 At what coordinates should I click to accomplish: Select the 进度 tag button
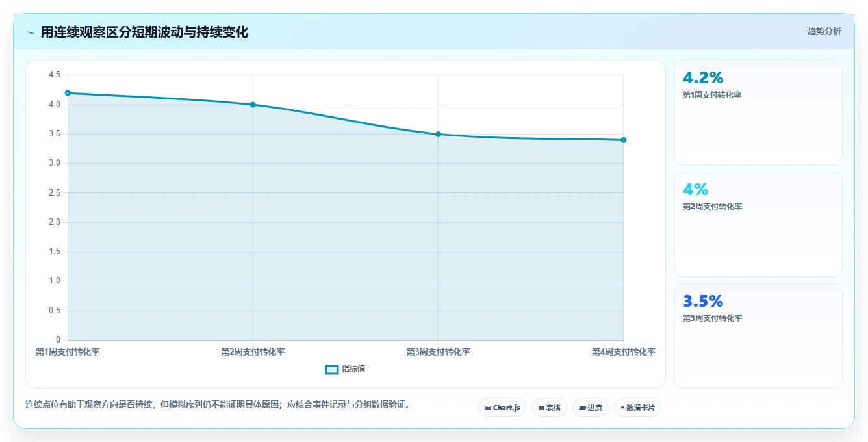point(590,408)
